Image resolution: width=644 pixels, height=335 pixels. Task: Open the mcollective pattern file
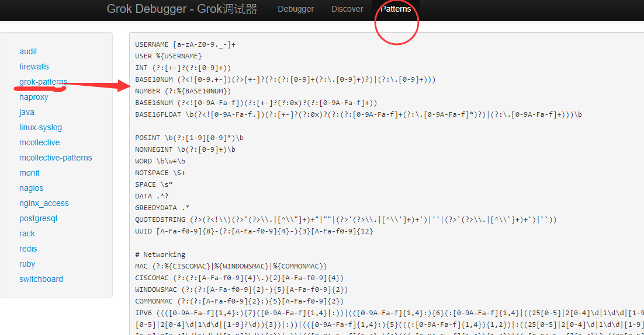(39, 142)
